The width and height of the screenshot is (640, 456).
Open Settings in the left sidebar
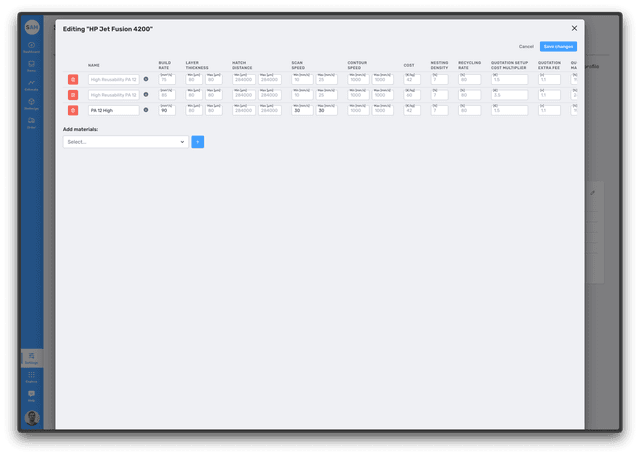pos(31,358)
